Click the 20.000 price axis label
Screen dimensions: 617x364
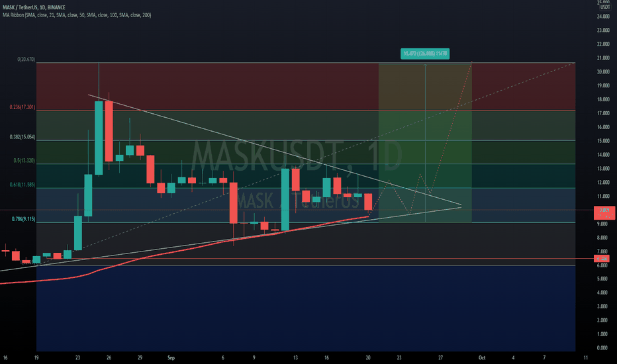[x=603, y=71]
